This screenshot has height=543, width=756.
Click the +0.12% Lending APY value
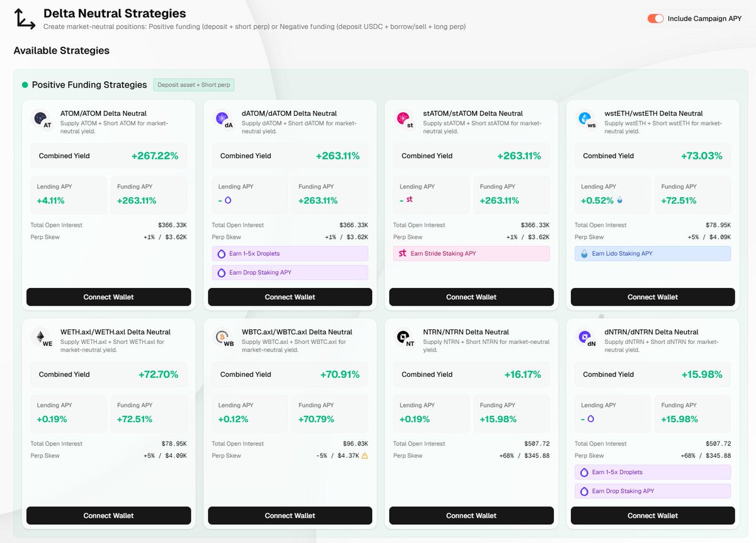point(233,419)
